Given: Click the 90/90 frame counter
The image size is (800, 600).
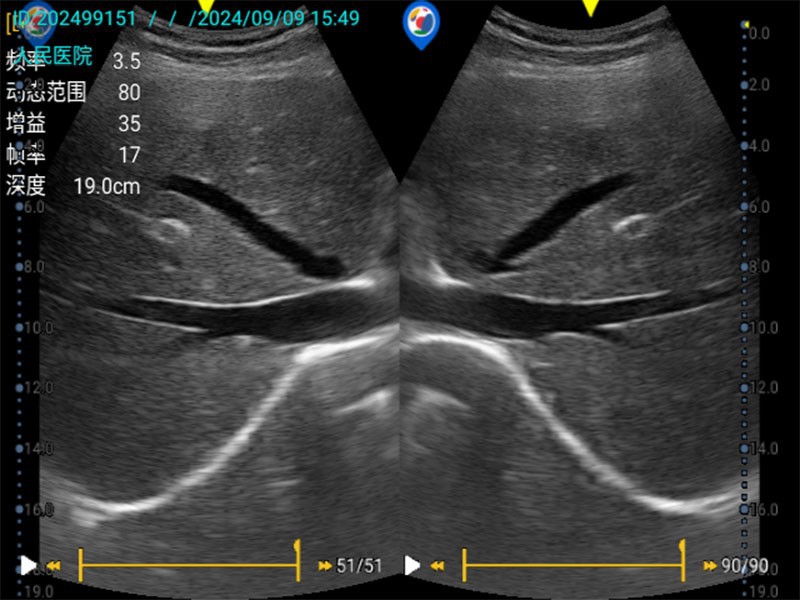Looking at the screenshot, I should (x=745, y=567).
